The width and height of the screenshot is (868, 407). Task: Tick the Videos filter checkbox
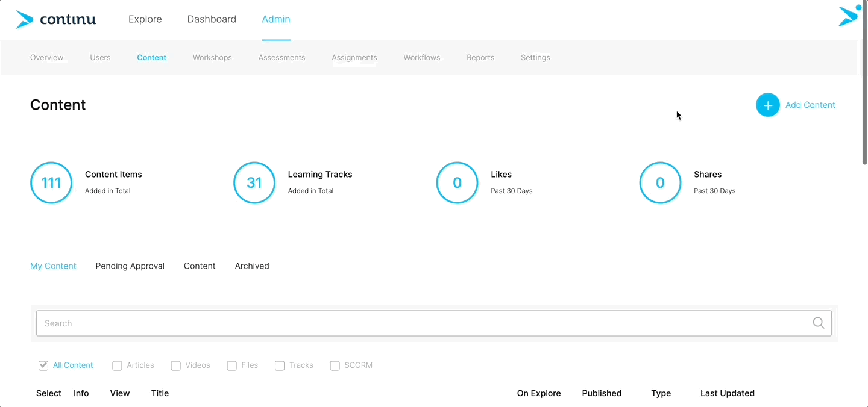[x=176, y=365]
